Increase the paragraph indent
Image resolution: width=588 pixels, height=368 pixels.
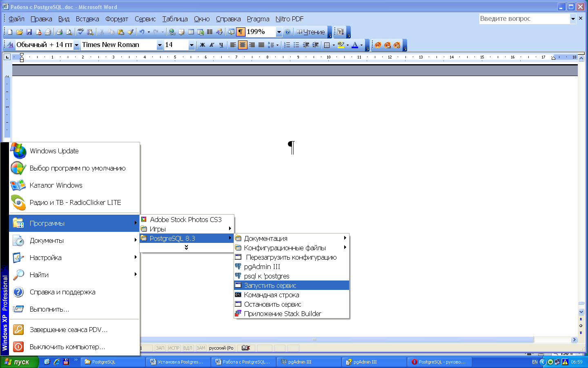pyautogui.click(x=315, y=45)
